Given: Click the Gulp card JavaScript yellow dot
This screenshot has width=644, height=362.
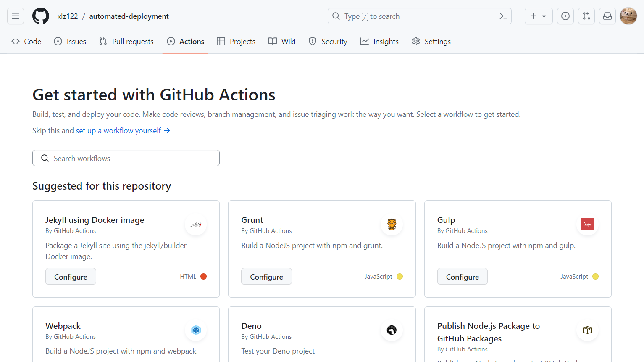Looking at the screenshot, I should [x=596, y=276].
